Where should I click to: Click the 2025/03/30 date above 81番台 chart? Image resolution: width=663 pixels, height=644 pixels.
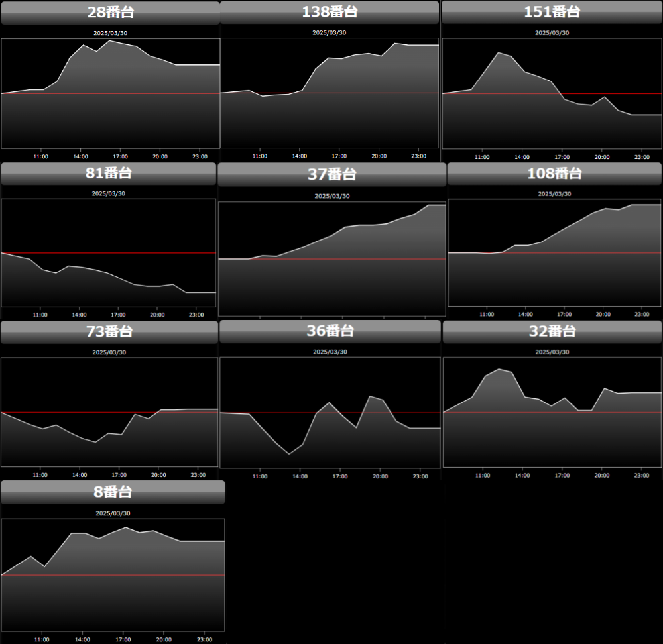pyautogui.click(x=109, y=193)
